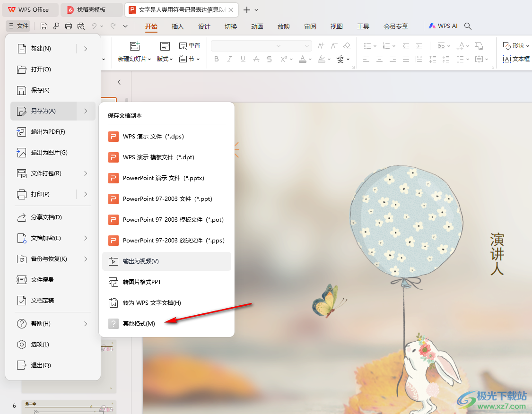The width and height of the screenshot is (532, 414).
Task: Toggle bold formatting
Action: [217, 59]
